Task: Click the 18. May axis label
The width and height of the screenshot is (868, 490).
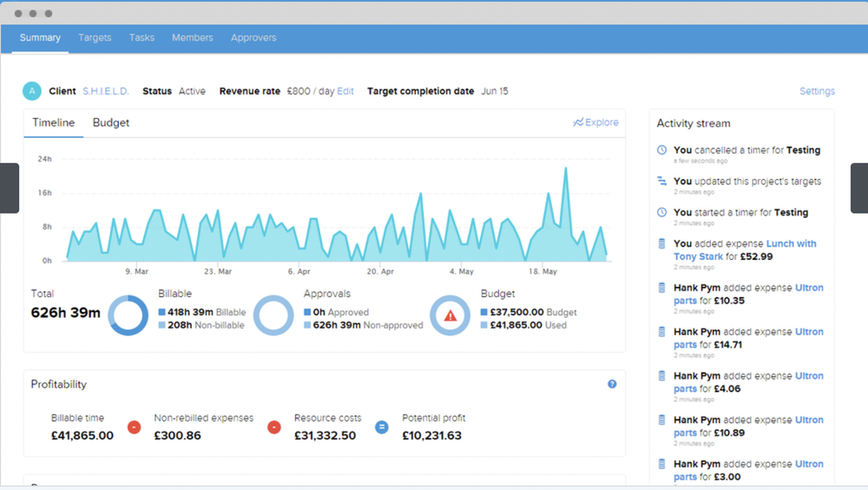Action: [542, 272]
